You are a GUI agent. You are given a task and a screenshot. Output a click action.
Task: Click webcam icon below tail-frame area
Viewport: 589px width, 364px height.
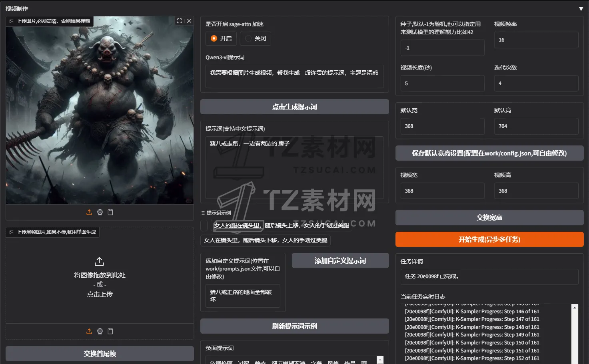tap(100, 331)
